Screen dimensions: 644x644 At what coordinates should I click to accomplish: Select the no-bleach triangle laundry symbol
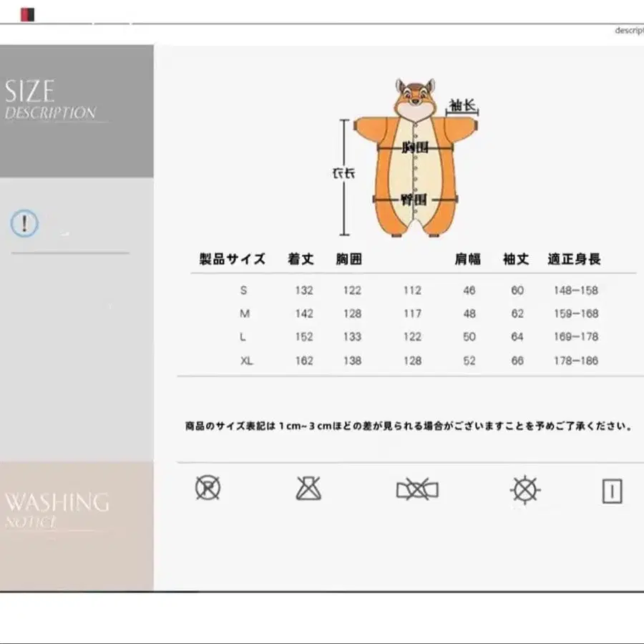pyautogui.click(x=308, y=489)
